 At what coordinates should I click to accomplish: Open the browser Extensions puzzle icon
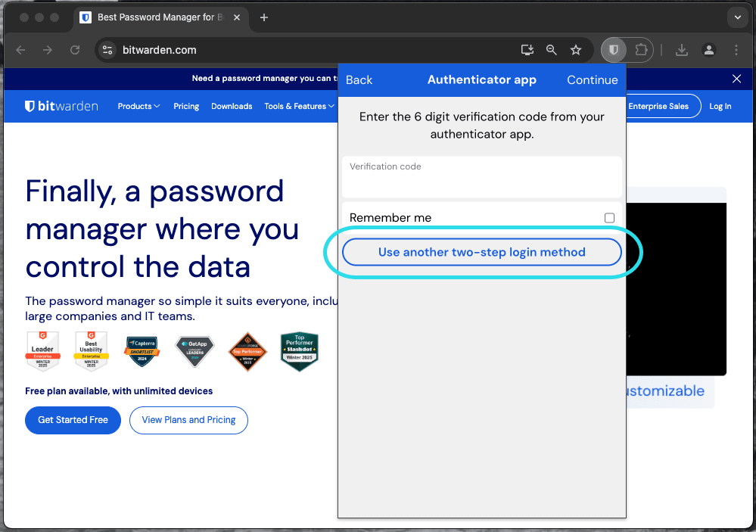pyautogui.click(x=640, y=49)
